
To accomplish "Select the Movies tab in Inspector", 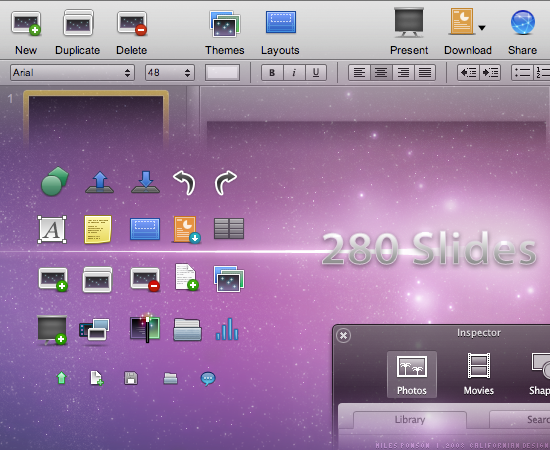I will (478, 375).
